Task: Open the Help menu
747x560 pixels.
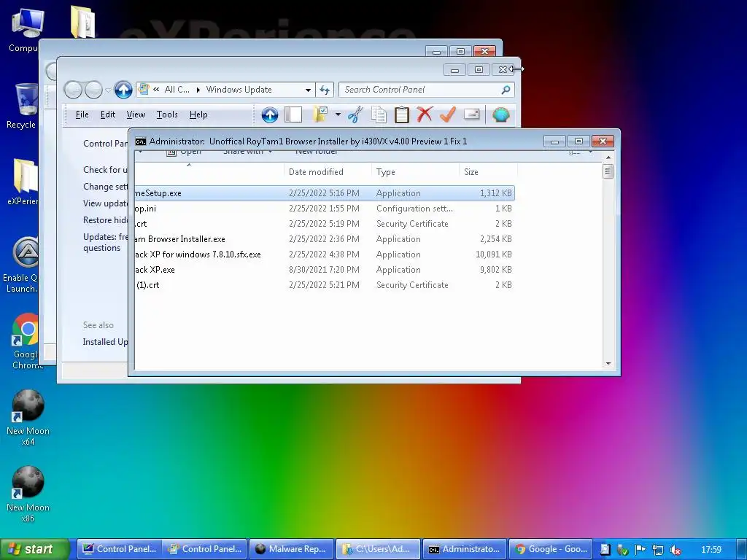Action: click(198, 114)
